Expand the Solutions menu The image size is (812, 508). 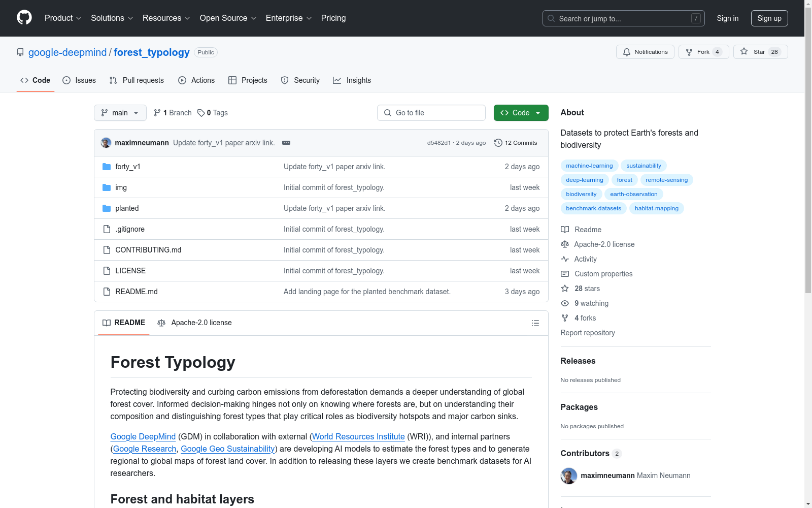(x=112, y=18)
